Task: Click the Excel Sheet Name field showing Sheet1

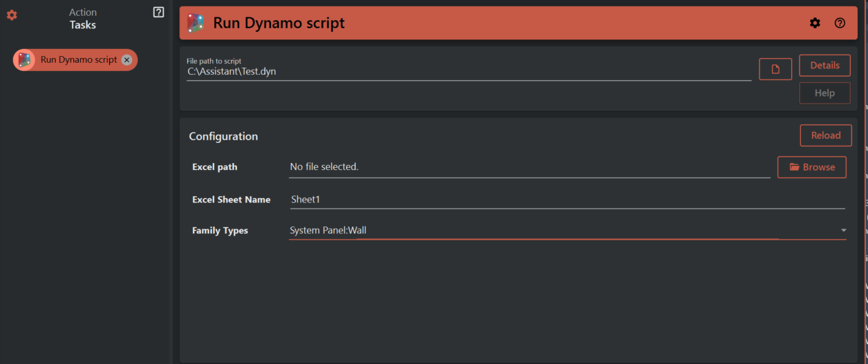Action: [567, 200]
